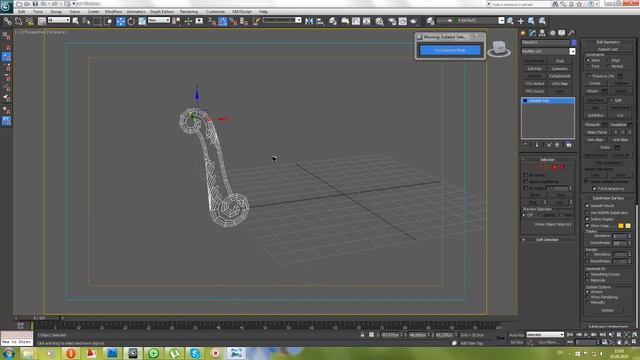Select the Select and Link tool

pyautogui.click(x=8, y=21)
